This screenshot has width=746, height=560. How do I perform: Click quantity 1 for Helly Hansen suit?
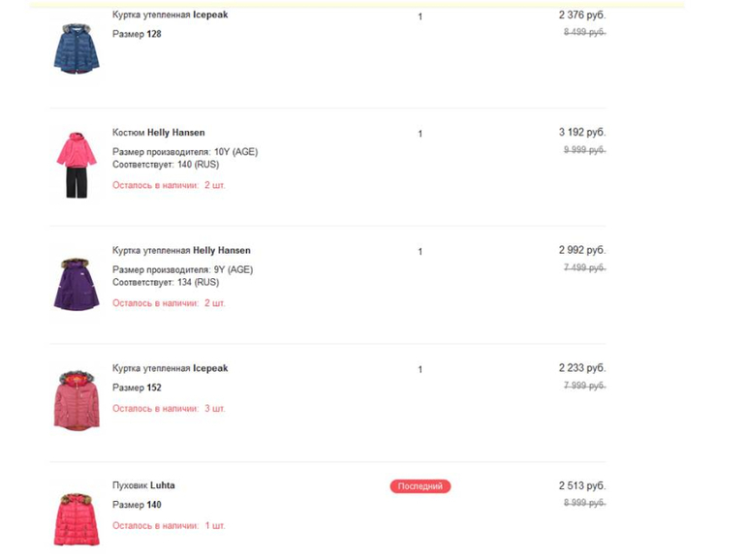coord(420,134)
